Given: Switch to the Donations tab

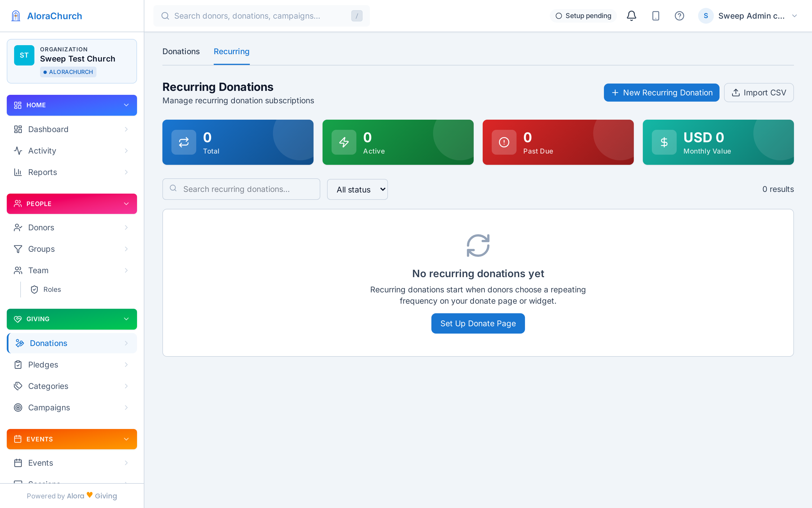Looking at the screenshot, I should (x=181, y=51).
